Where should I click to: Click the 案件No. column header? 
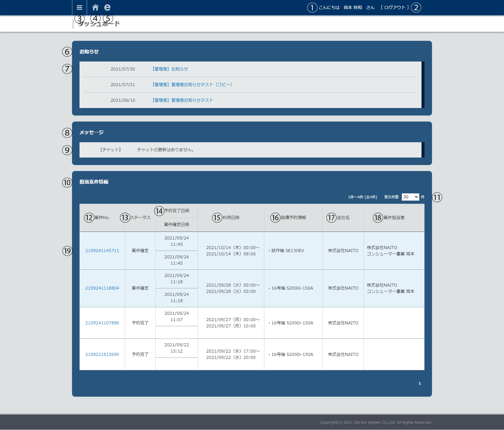click(102, 218)
